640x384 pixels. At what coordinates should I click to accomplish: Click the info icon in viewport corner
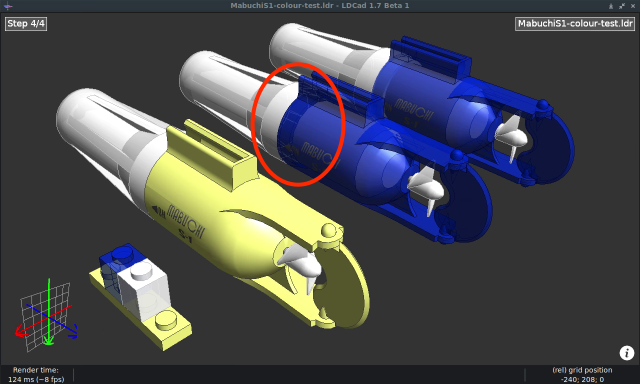click(x=627, y=353)
